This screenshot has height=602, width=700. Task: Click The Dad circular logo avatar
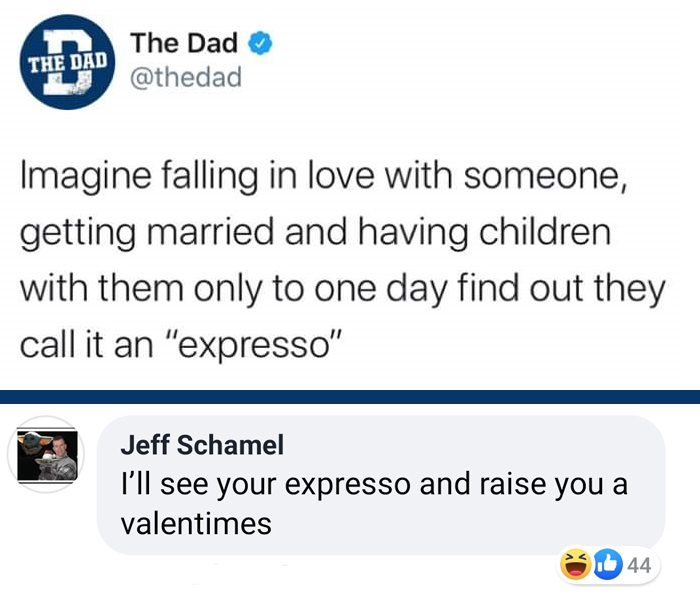[x=67, y=62]
